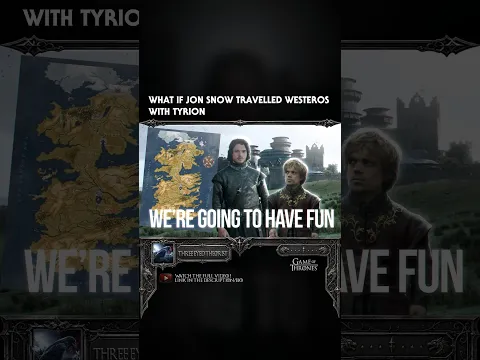The image size is (480, 360).
Task: Click the round sigil emblem on the map
Action: tap(209, 161)
